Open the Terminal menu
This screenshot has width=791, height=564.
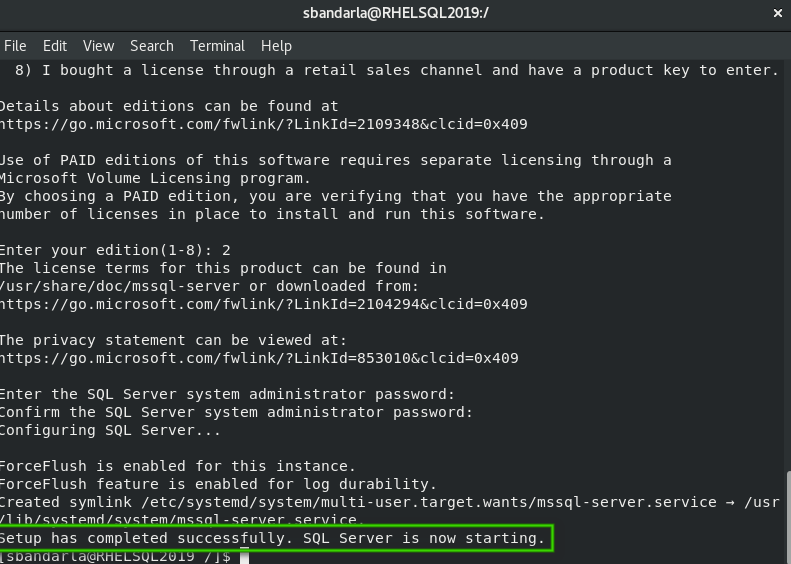coord(217,46)
